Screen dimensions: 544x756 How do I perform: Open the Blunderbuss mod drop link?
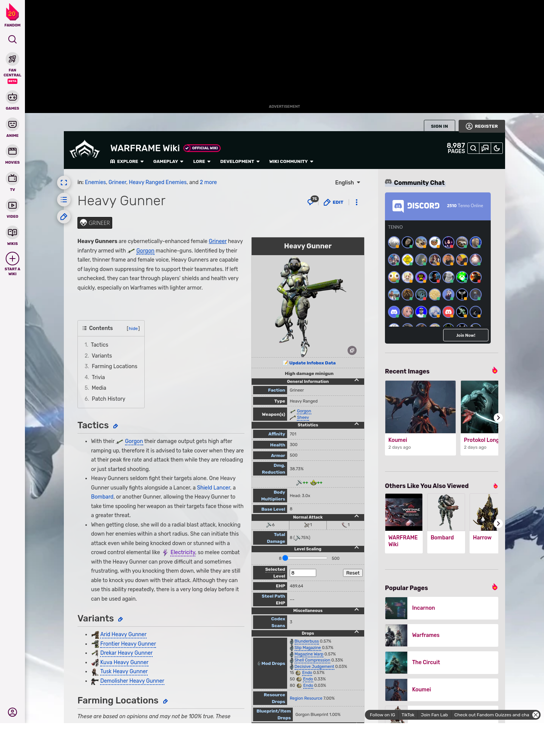point(307,641)
